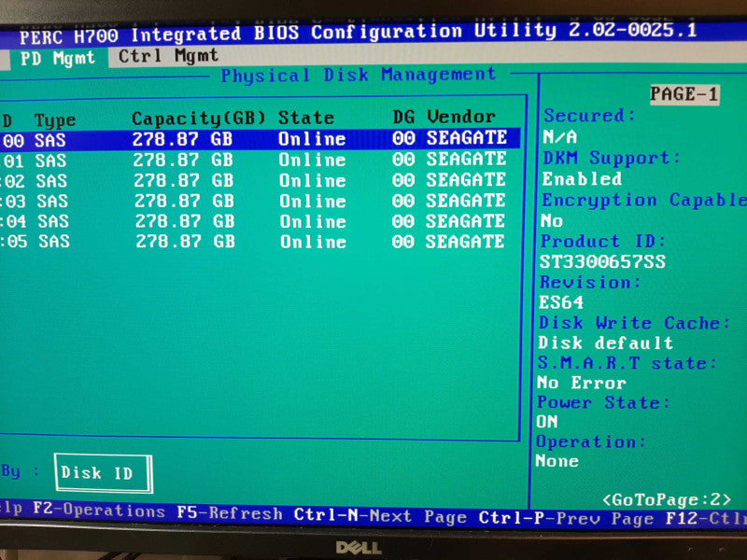Screen dimensions: 747x560
Task: Go to page 2 via GoToPage:2
Action: [x=666, y=499]
